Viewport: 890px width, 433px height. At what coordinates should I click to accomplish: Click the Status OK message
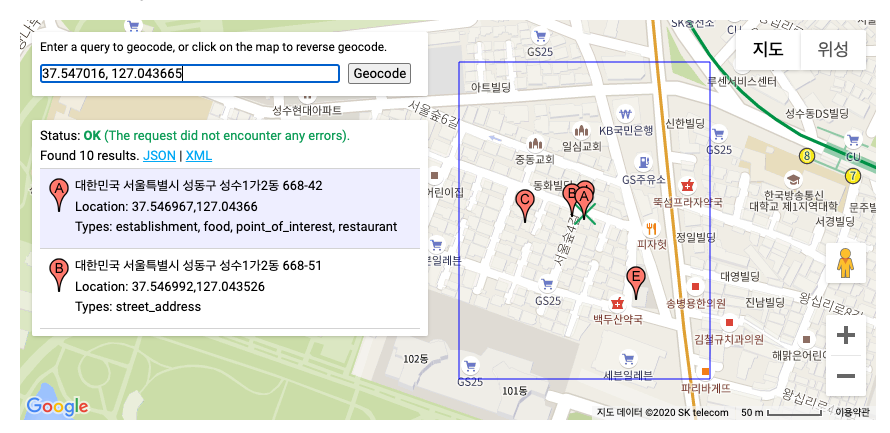coord(195,136)
